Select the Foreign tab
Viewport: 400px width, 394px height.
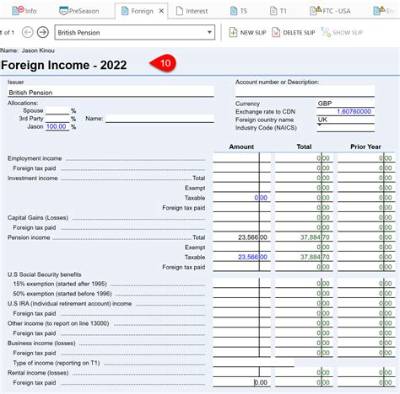(x=137, y=11)
